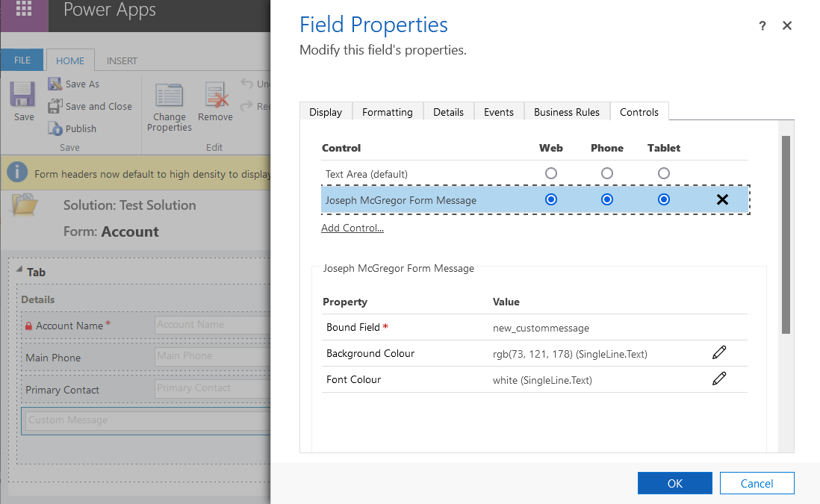Click the Save icon in ribbon

coord(23,96)
